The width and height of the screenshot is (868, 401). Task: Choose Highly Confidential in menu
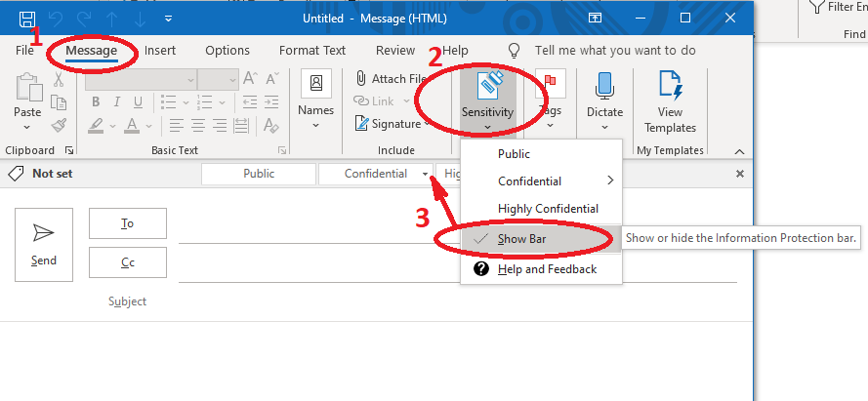click(541, 209)
